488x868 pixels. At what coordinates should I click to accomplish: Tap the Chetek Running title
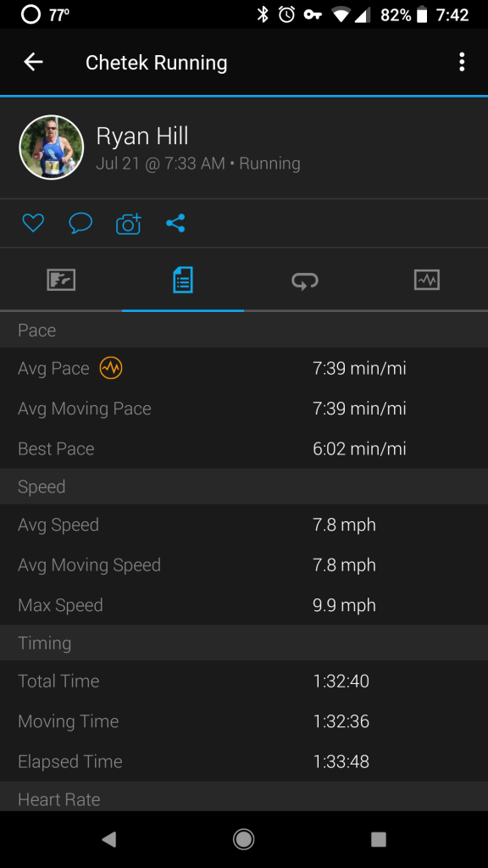(156, 63)
